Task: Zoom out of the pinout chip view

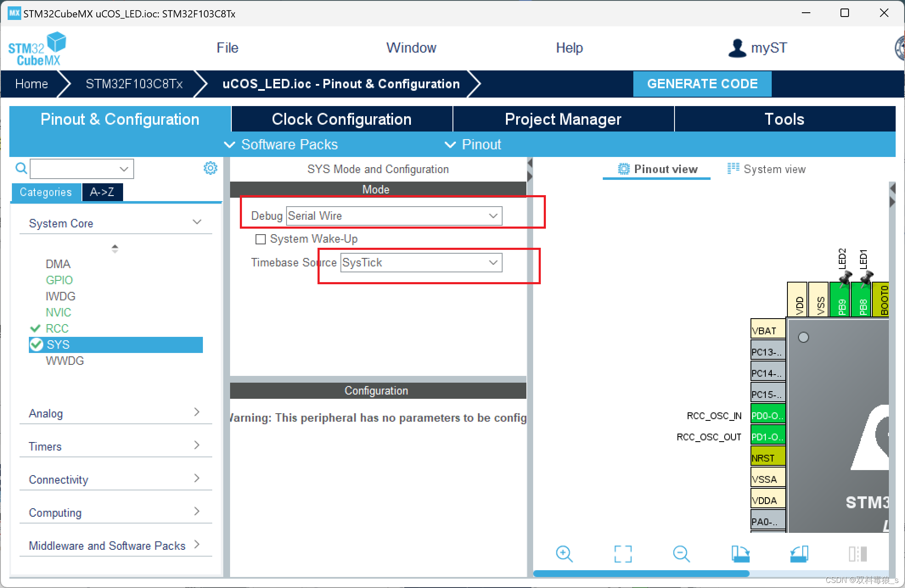Action: (x=681, y=554)
